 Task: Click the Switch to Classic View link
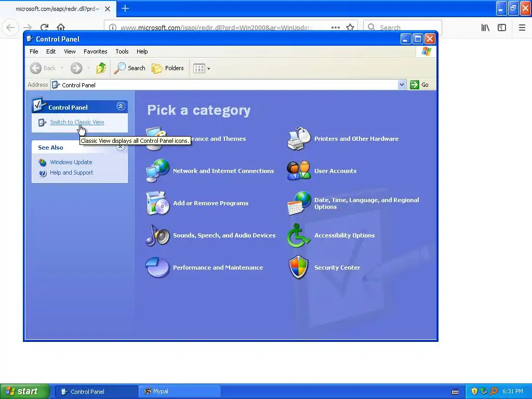(77, 122)
